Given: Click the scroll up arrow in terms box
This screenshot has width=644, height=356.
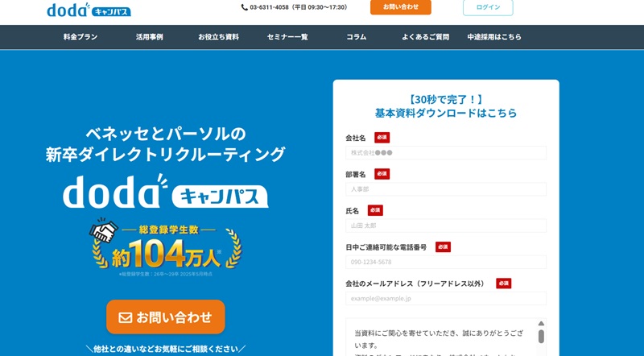Looking at the screenshot, I should [x=541, y=324].
